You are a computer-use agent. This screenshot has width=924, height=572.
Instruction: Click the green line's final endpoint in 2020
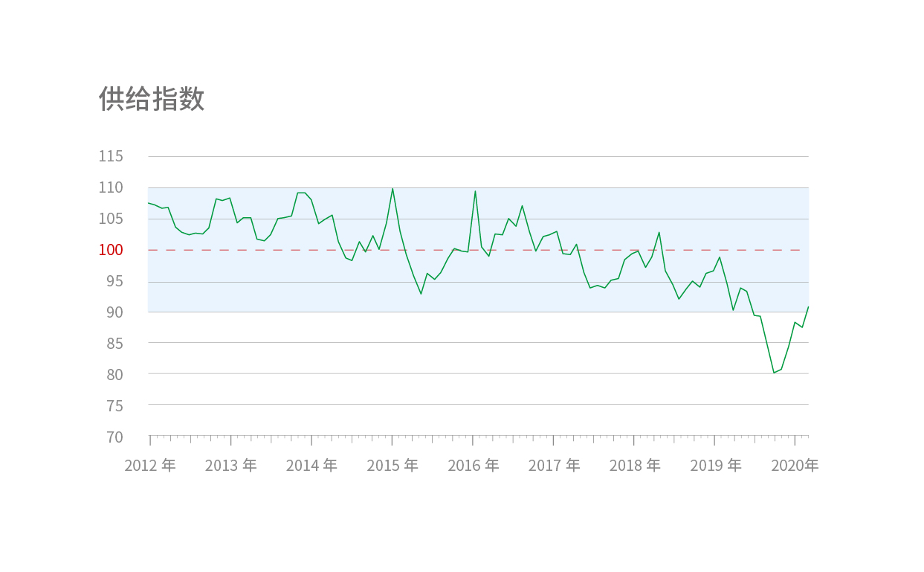808,306
